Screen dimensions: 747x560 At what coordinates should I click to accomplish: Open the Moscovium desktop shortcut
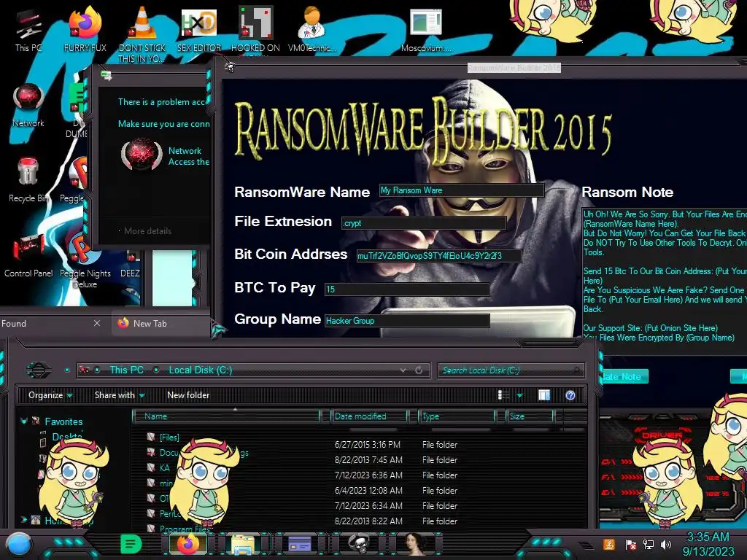click(425, 31)
